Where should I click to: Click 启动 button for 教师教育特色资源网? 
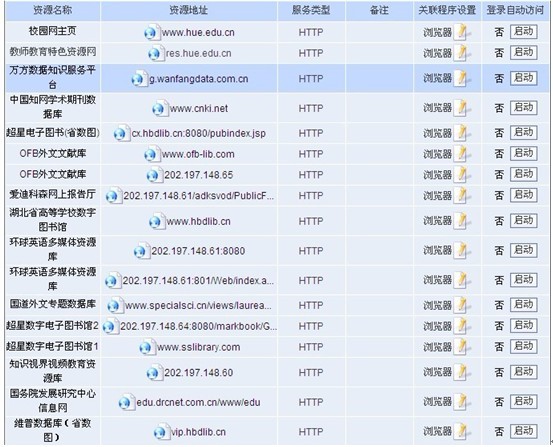pyautogui.click(x=524, y=53)
